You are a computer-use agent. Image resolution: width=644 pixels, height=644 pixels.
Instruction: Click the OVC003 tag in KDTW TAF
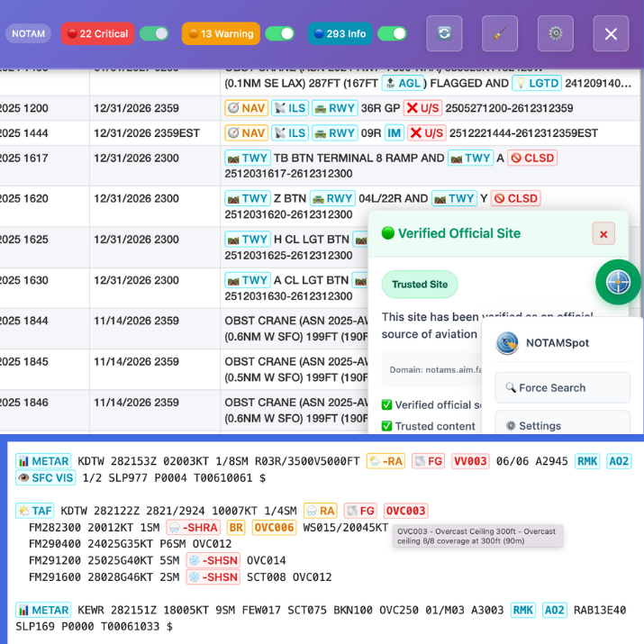click(406, 511)
